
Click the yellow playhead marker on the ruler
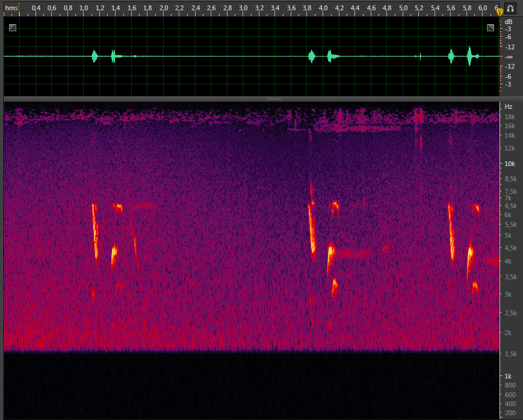pyautogui.click(x=500, y=12)
